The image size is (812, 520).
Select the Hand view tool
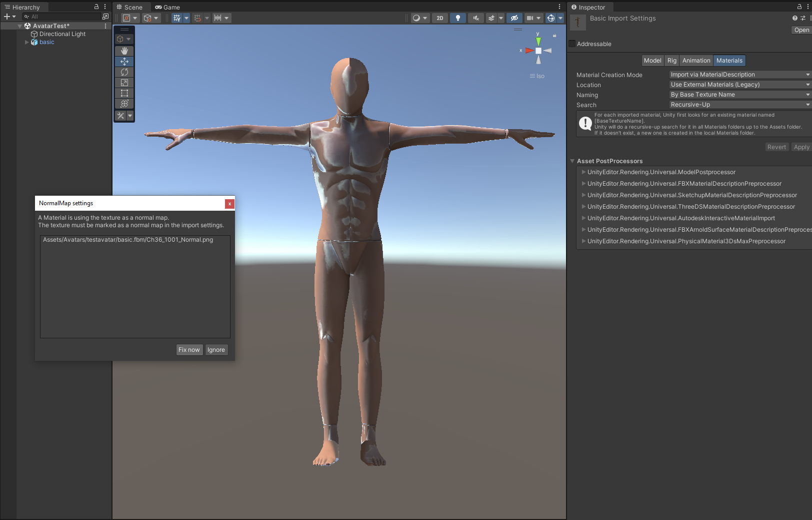pos(124,51)
